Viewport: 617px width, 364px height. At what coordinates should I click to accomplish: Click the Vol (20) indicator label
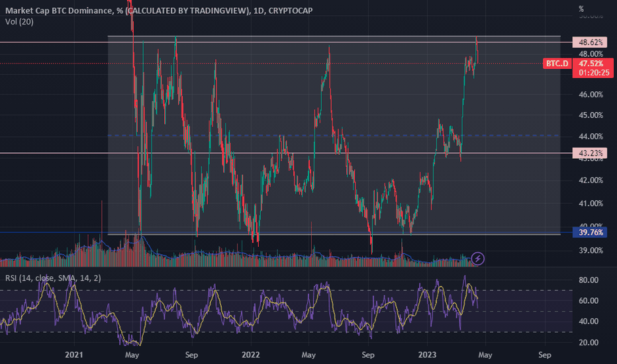click(19, 22)
